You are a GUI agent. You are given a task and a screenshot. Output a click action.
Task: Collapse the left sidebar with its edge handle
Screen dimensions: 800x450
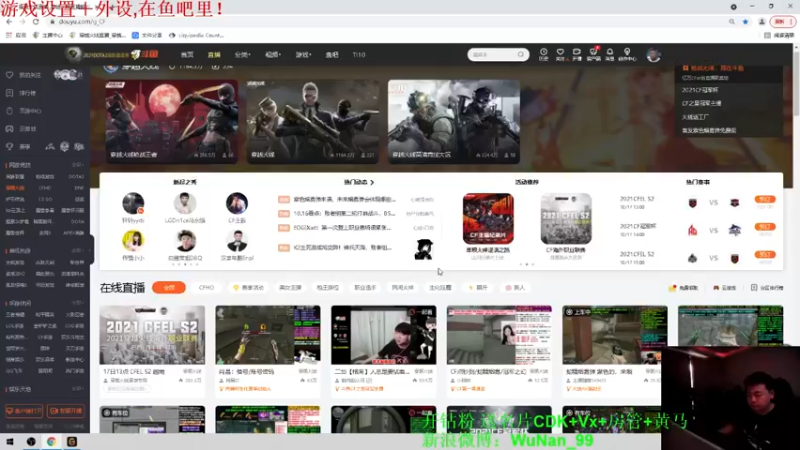pos(92,249)
